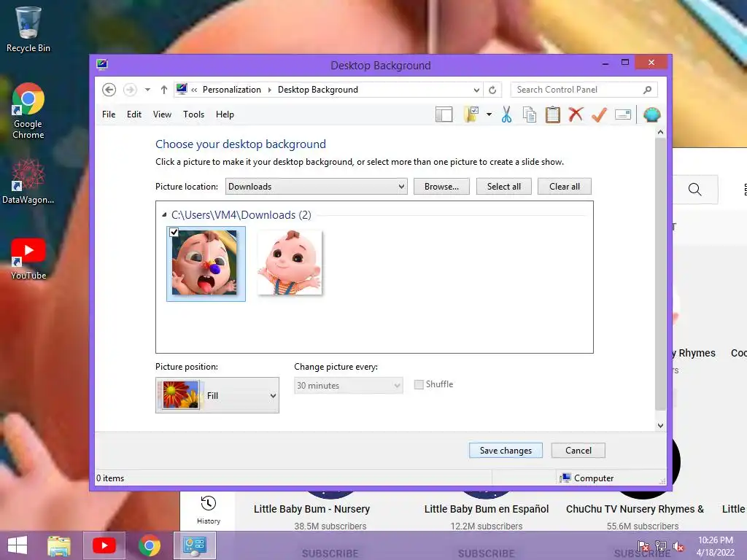This screenshot has width=747, height=560.
Task: Click the Back navigation arrow
Action: pyautogui.click(x=109, y=90)
